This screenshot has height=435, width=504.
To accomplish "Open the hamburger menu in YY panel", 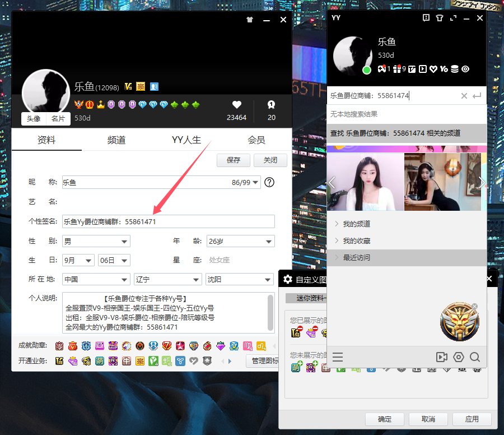I will point(338,357).
